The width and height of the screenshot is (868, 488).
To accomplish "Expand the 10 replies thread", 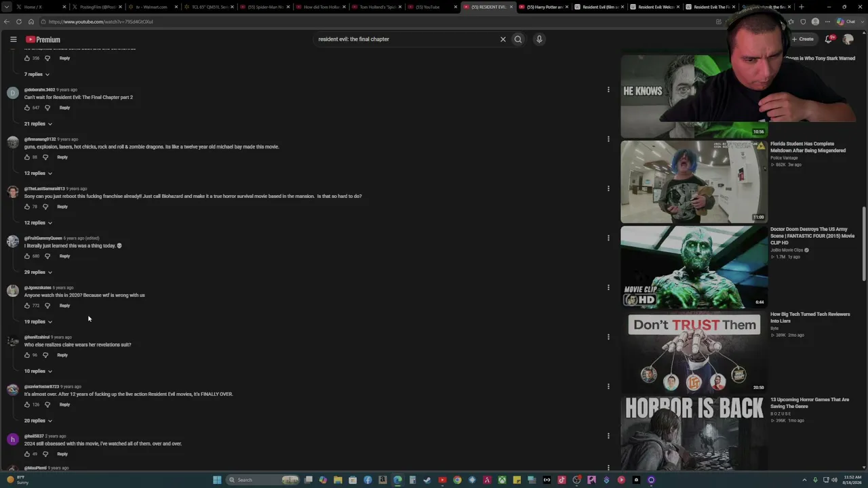I will coord(38,371).
